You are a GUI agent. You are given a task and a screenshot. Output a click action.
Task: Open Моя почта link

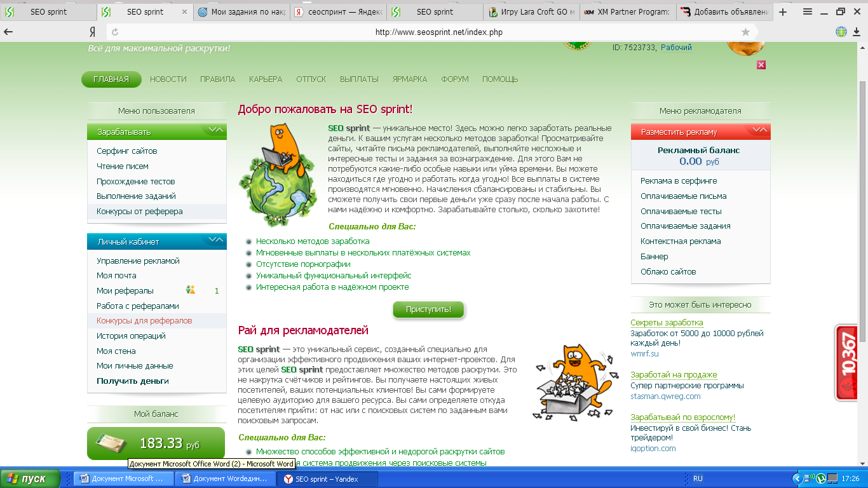tap(116, 276)
